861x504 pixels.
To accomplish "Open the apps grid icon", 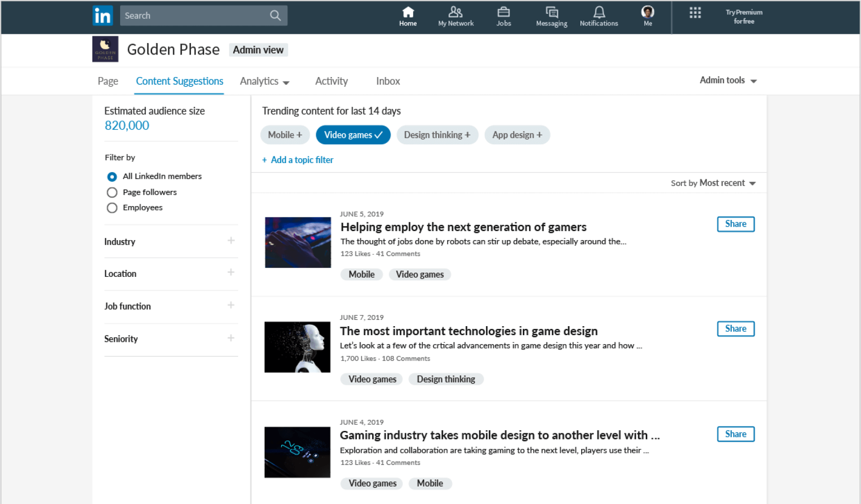I will tap(695, 13).
